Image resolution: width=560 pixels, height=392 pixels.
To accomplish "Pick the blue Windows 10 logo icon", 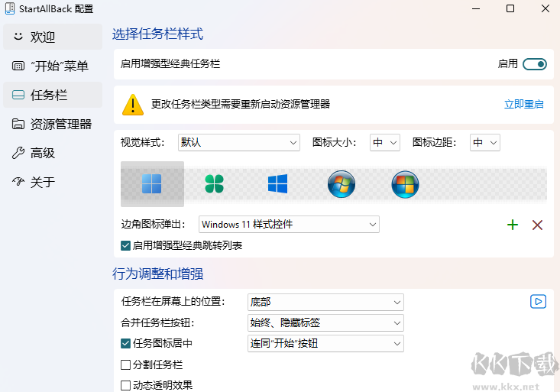I will [x=277, y=184].
